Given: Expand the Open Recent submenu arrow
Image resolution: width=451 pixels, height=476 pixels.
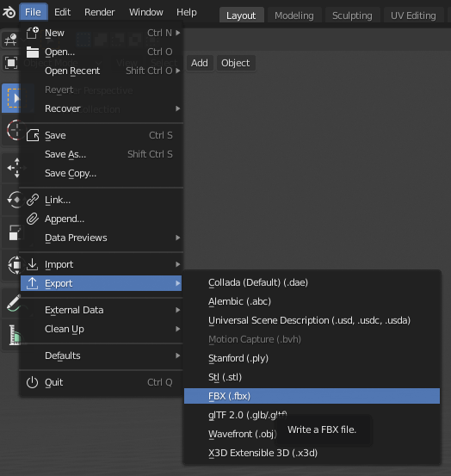Looking at the screenshot, I should (x=178, y=71).
